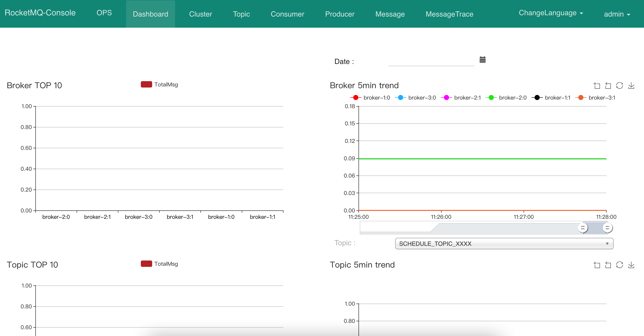
Task: Click the right handle of the time range slider
Action: point(607,228)
